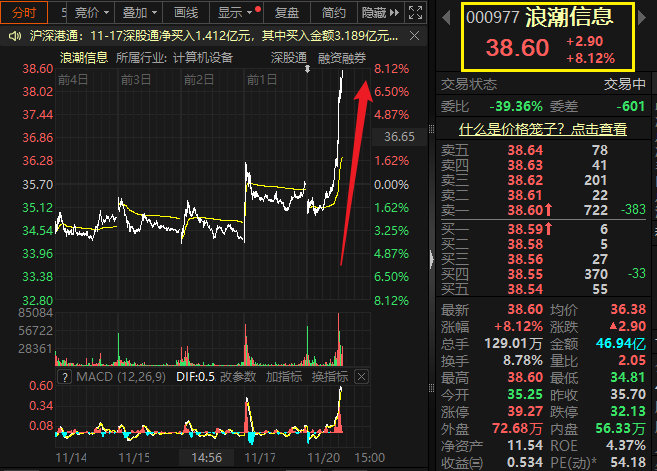The width and height of the screenshot is (657, 471).
Task: Open the 显示 dropdown menu
Action: coord(235,13)
